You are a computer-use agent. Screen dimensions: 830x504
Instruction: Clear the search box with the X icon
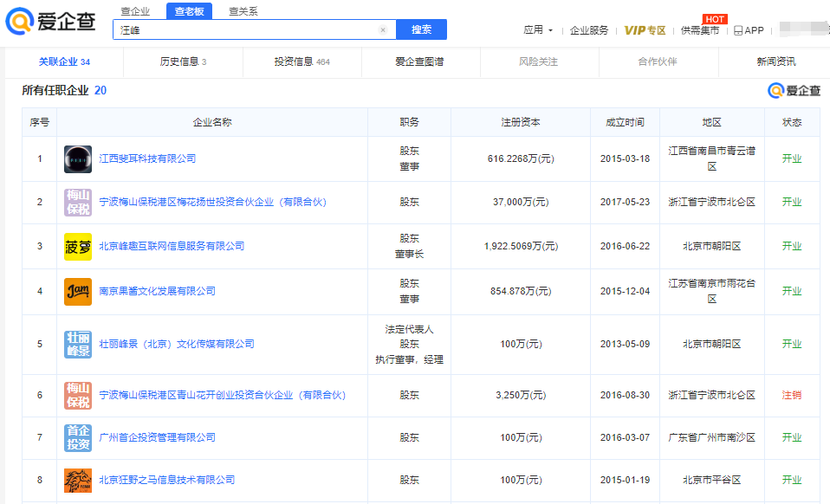point(383,30)
